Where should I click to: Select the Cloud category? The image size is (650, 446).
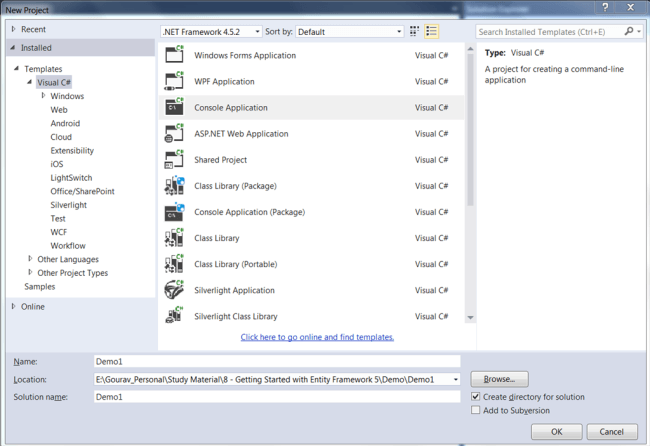[x=61, y=137]
